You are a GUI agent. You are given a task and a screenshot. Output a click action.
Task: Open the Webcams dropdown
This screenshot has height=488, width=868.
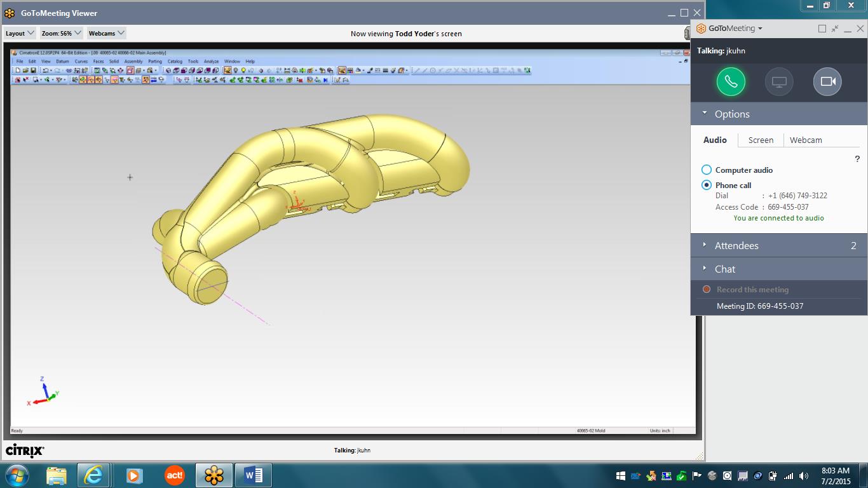pyautogui.click(x=106, y=33)
